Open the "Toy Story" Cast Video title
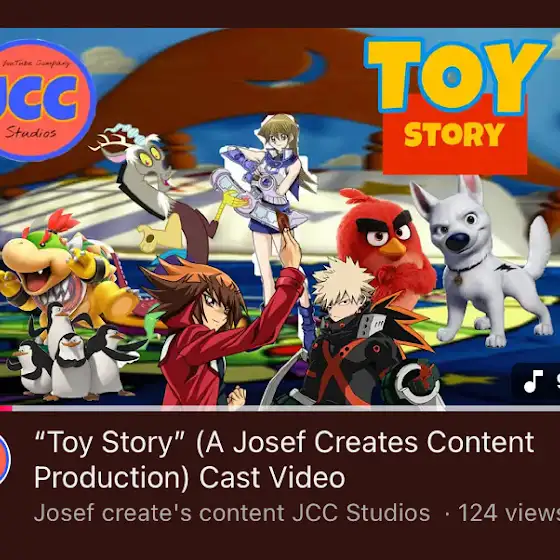 [284, 460]
